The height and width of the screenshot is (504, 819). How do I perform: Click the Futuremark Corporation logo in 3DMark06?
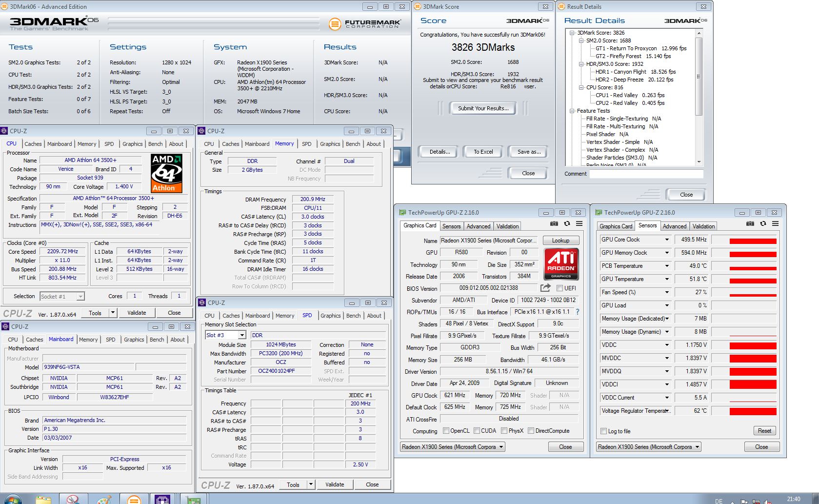click(x=365, y=23)
